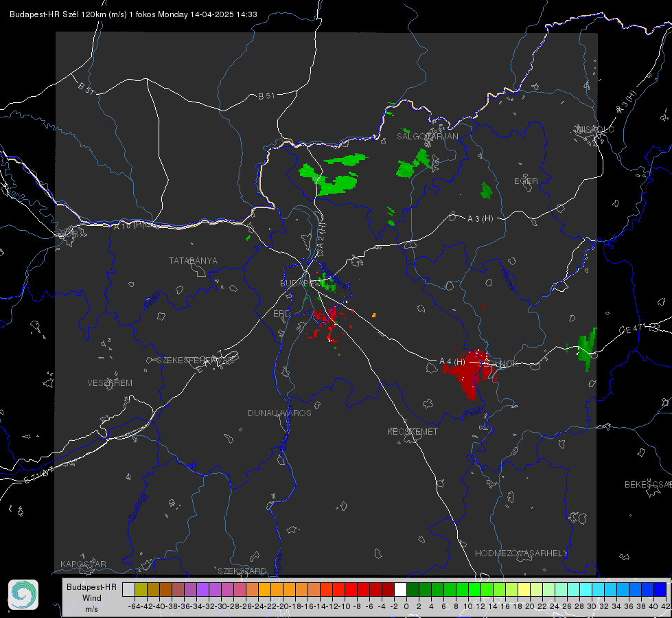672x618 pixels.
Task: Pick the bright green swatch between 10 and 12
Action: click(x=474, y=589)
